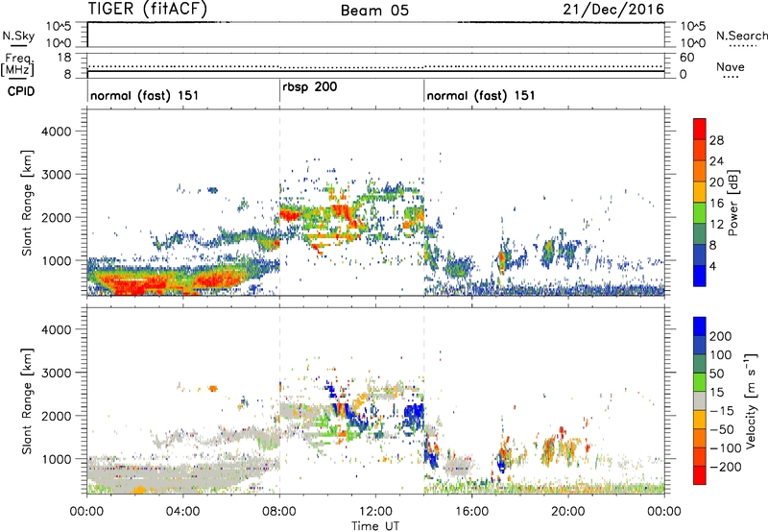The image size is (768, 532).
Task: Click the '16:00' time axis tick label
Action: 471,512
